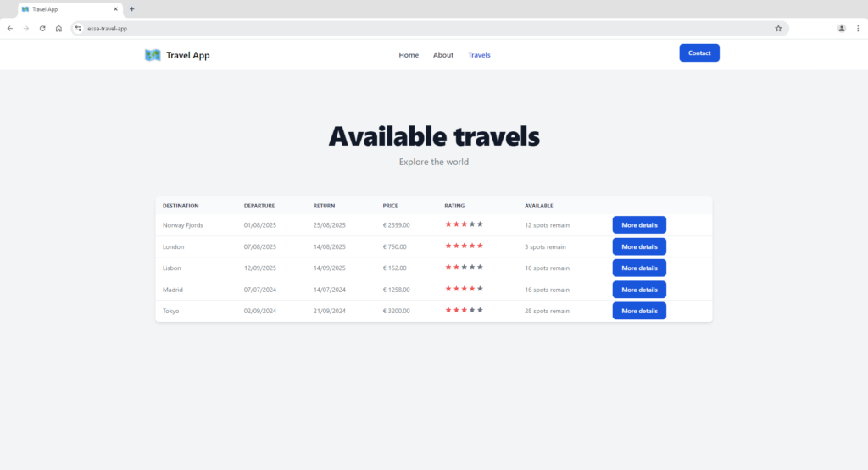The image size is (868, 470).
Task: Focus the address bar showing esse-travel-app
Action: coord(424,28)
